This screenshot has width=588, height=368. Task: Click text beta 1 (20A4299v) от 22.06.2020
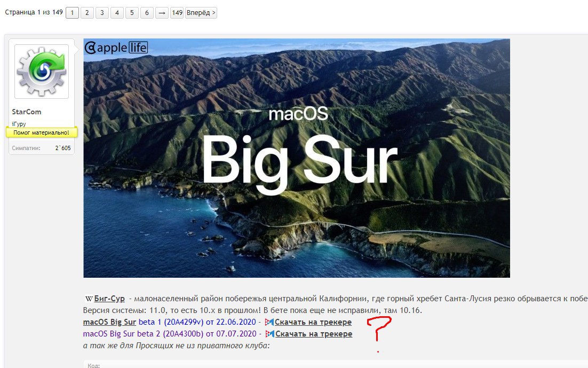click(x=197, y=322)
